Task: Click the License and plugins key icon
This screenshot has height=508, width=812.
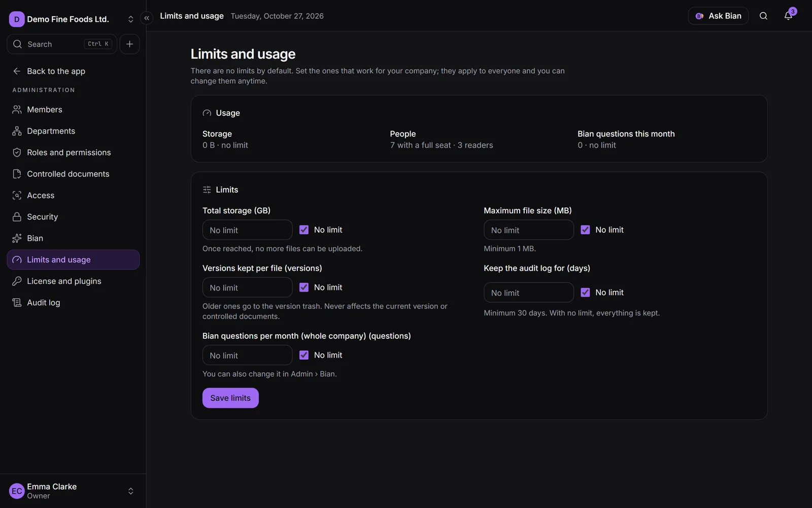Action: click(x=17, y=281)
